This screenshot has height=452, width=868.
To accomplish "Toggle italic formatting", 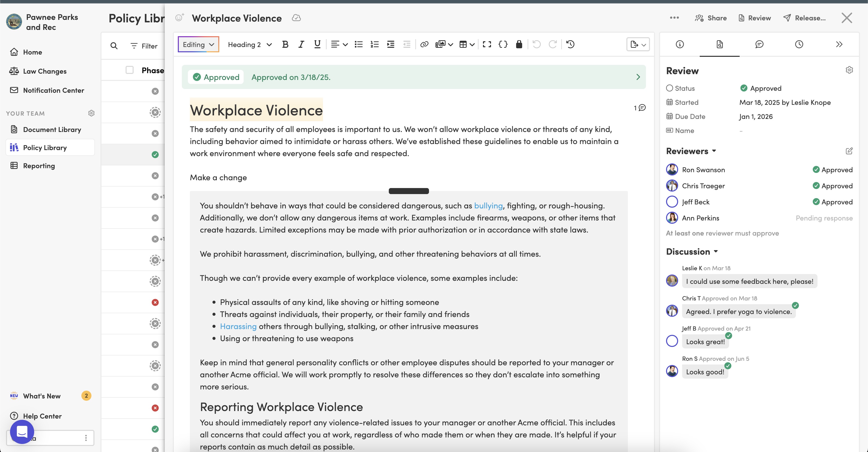I will point(301,44).
